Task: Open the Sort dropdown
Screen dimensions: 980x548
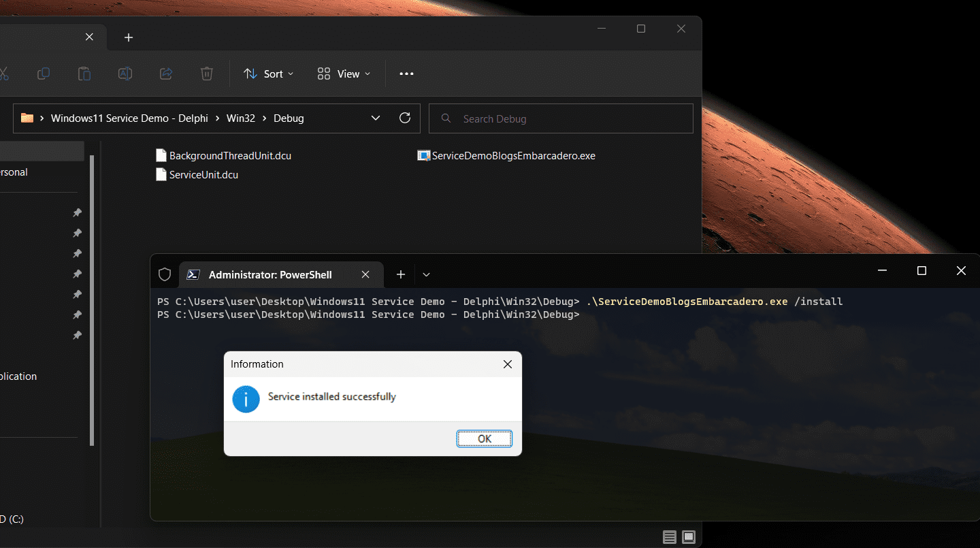Action: point(268,74)
